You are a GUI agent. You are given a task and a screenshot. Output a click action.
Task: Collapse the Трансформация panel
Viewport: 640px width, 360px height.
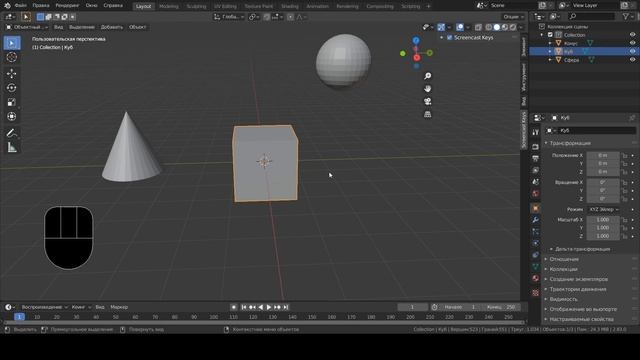[569, 143]
